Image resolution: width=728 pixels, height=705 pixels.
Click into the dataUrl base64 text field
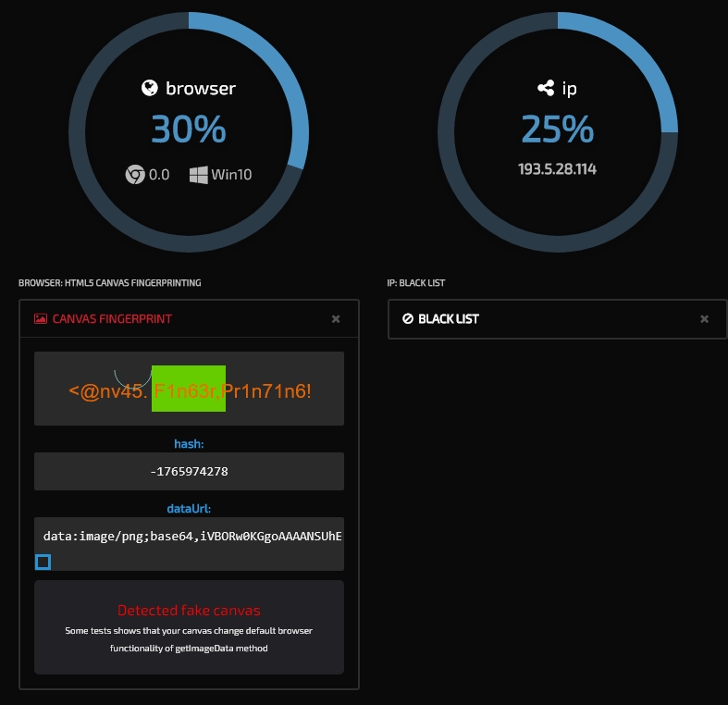point(189,537)
